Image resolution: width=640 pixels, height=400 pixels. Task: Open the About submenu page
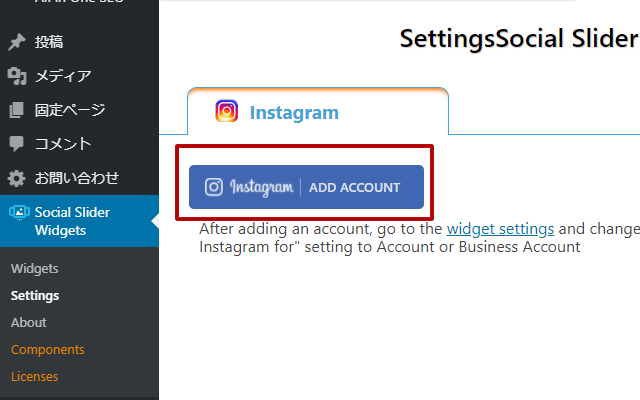coord(29,322)
